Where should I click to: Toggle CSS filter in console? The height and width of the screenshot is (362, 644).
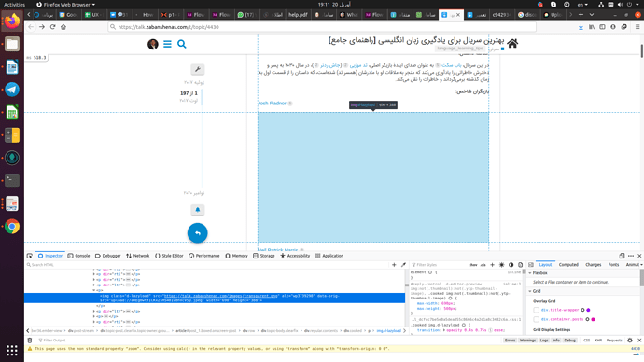pyautogui.click(x=586, y=341)
